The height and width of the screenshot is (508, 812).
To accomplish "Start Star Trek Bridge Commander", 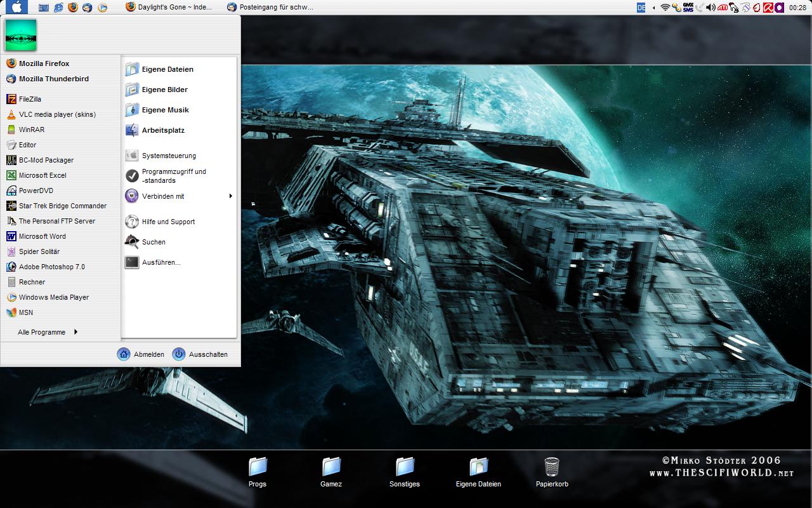I will (x=62, y=206).
